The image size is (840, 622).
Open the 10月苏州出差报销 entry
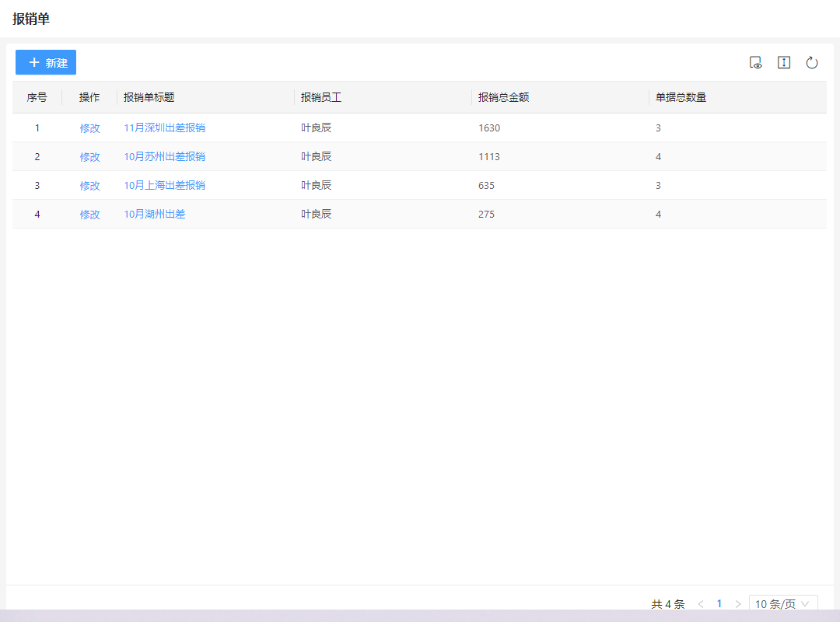point(164,157)
